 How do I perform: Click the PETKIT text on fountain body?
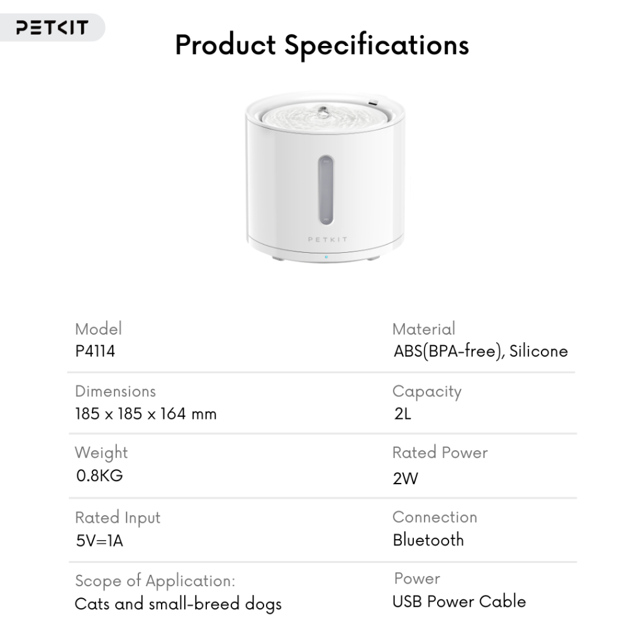328,240
